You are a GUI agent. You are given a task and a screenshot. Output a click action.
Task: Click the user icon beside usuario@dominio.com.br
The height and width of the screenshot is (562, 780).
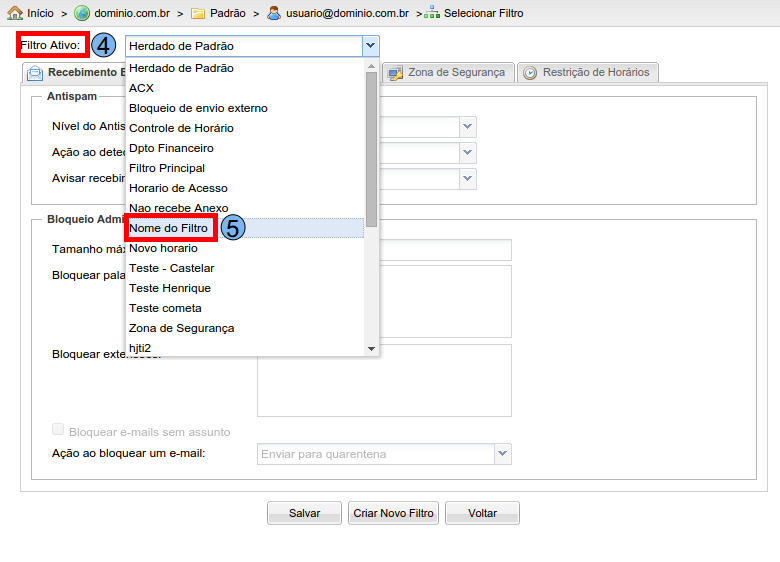273,13
